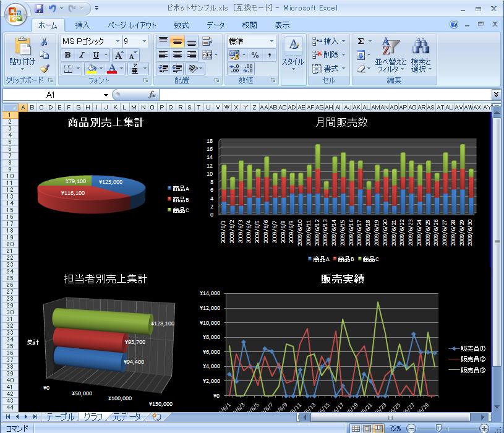
Task: Toggle italic formatting
Action: coord(82,55)
